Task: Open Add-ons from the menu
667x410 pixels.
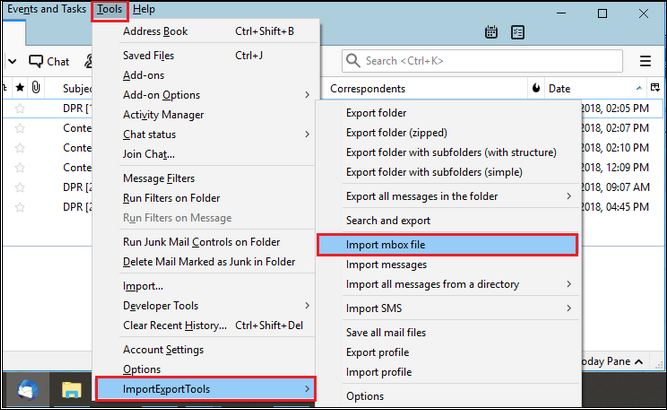Action: [x=206, y=75]
